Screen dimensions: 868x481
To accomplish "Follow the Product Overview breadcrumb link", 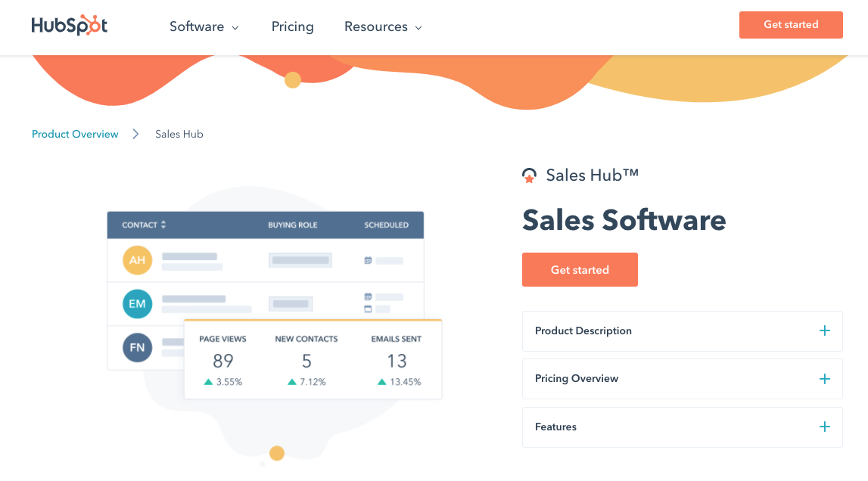I will click(75, 134).
